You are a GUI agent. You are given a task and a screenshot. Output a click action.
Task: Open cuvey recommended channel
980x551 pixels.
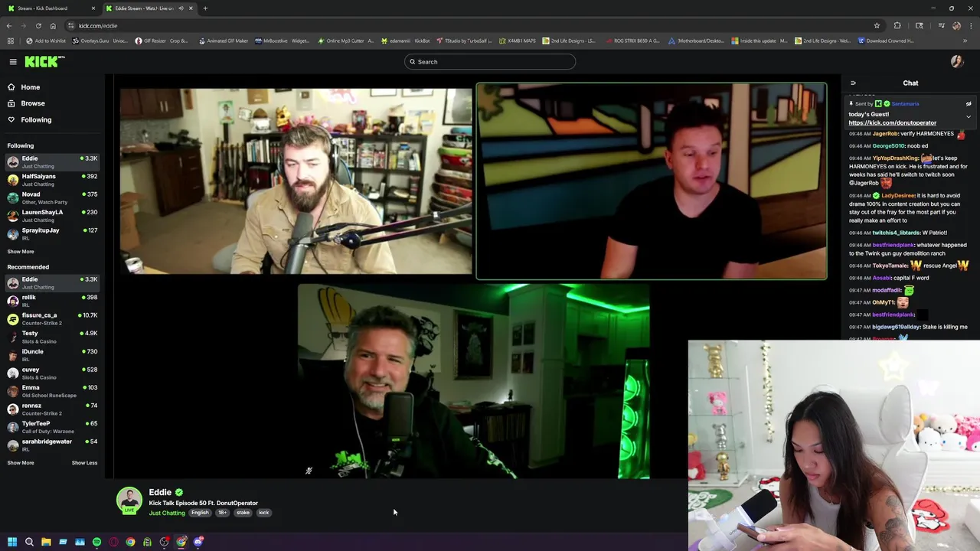[x=52, y=373]
